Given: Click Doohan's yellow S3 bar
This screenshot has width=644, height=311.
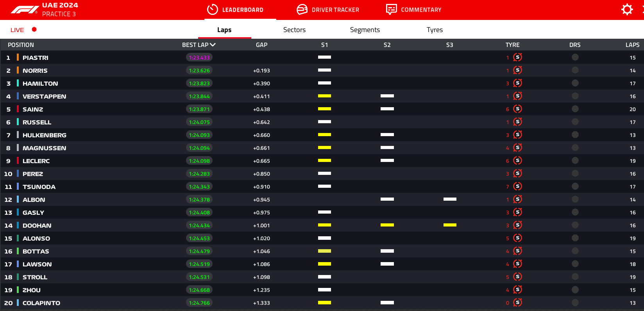Looking at the screenshot, I should (450, 225).
